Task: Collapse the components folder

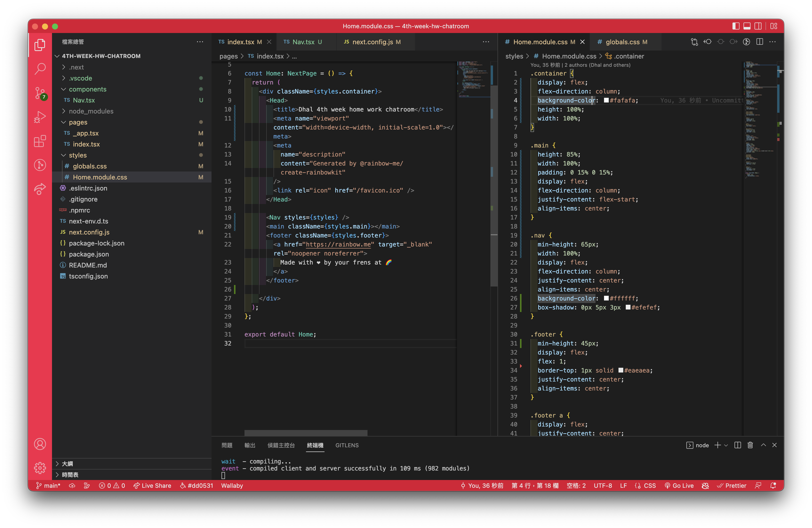Action: click(x=87, y=89)
